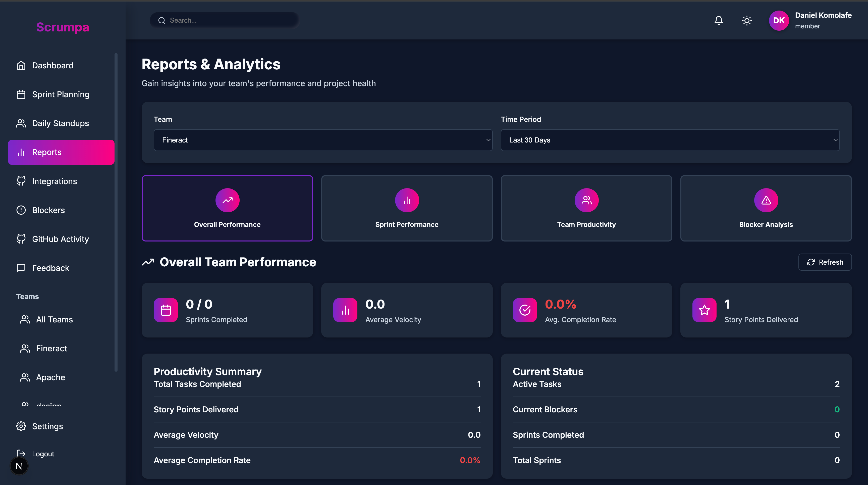Open the Apache team in sidebar
This screenshot has height=485, width=868.
[x=50, y=377]
